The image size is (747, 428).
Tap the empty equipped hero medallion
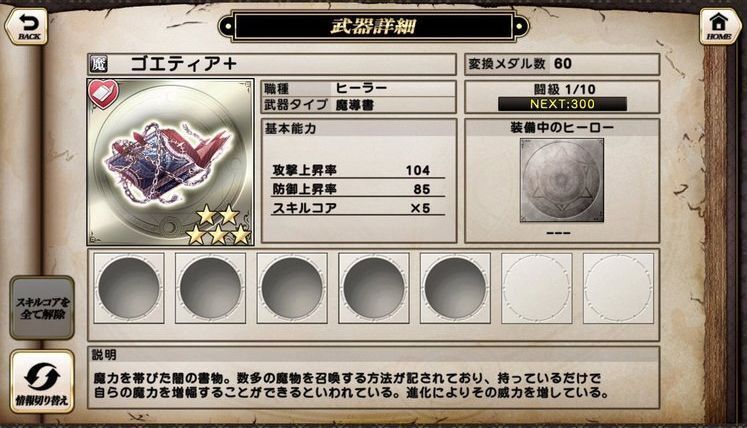(562, 180)
